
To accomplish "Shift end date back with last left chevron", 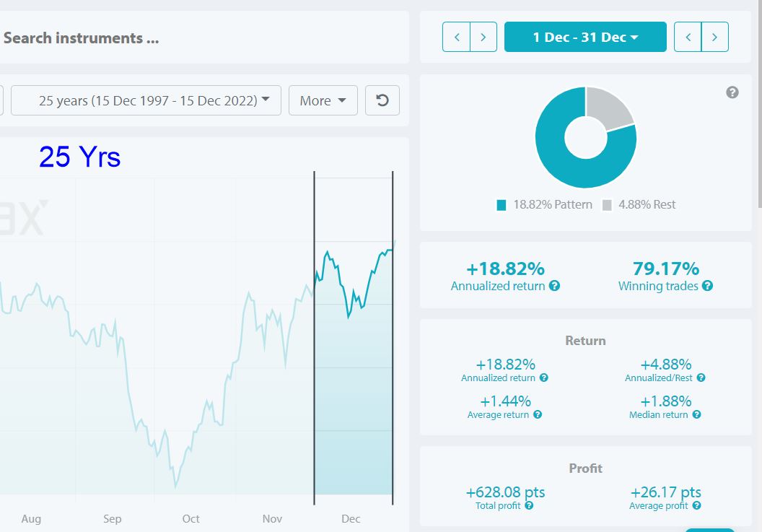I will click(x=688, y=37).
